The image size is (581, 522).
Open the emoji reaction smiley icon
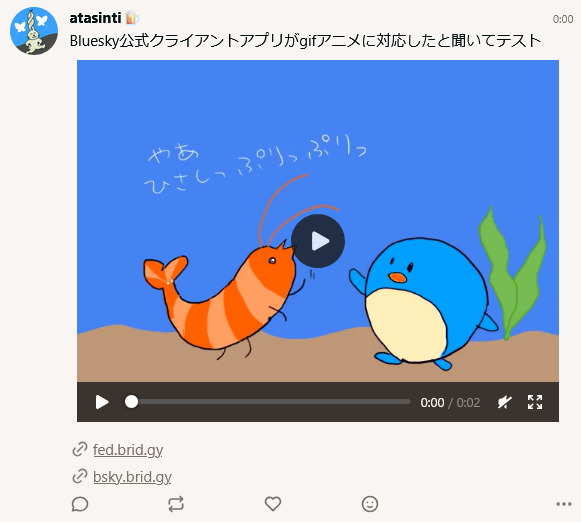[x=370, y=504]
